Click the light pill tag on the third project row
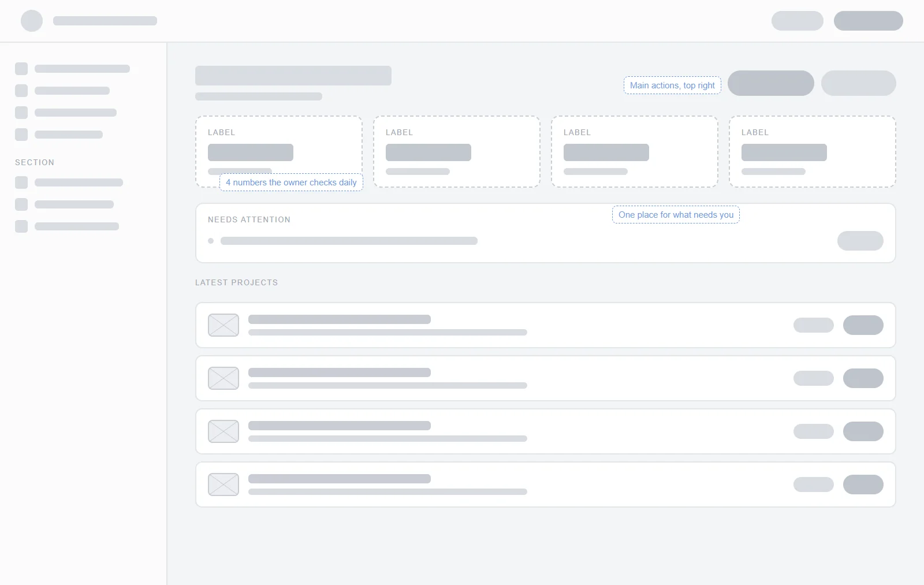This screenshot has height=585, width=924. pos(814,431)
